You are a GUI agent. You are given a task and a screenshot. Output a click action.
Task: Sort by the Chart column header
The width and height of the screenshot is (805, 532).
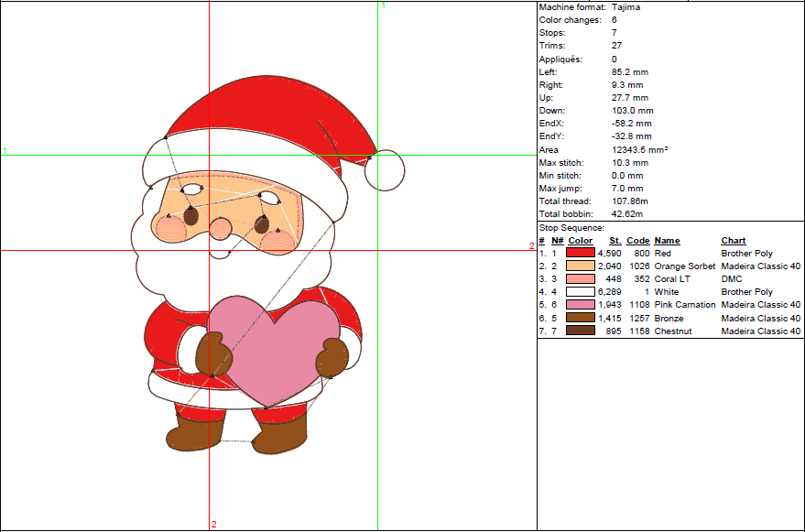coord(733,240)
